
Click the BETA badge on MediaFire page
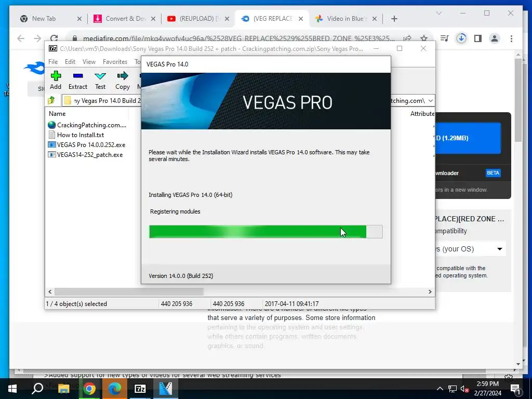pyautogui.click(x=493, y=173)
